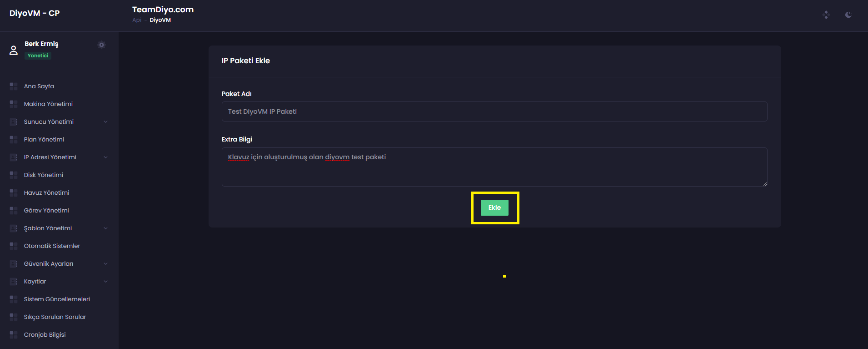Click the Şablon Yönetimi sidebar icon
This screenshot has height=349, width=868.
click(x=14, y=228)
